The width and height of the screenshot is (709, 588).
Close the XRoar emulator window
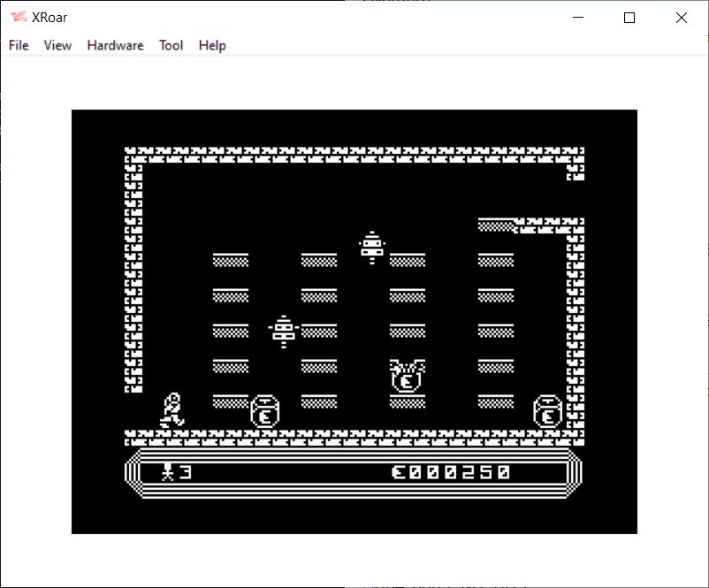[x=681, y=18]
